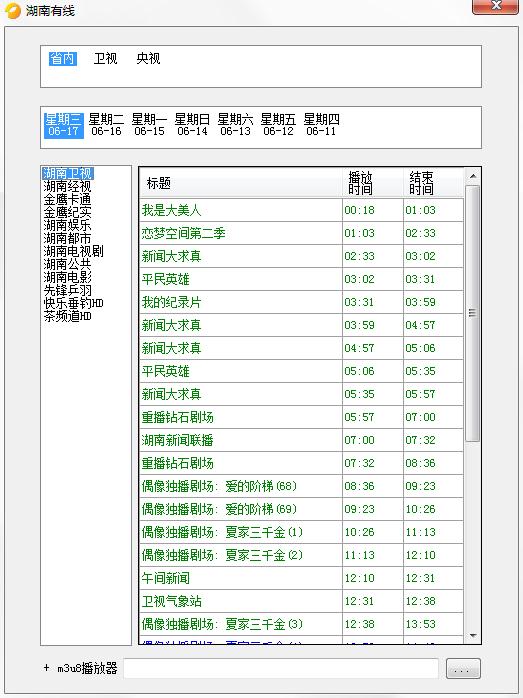Select 星期日 06-14 date

192,125
